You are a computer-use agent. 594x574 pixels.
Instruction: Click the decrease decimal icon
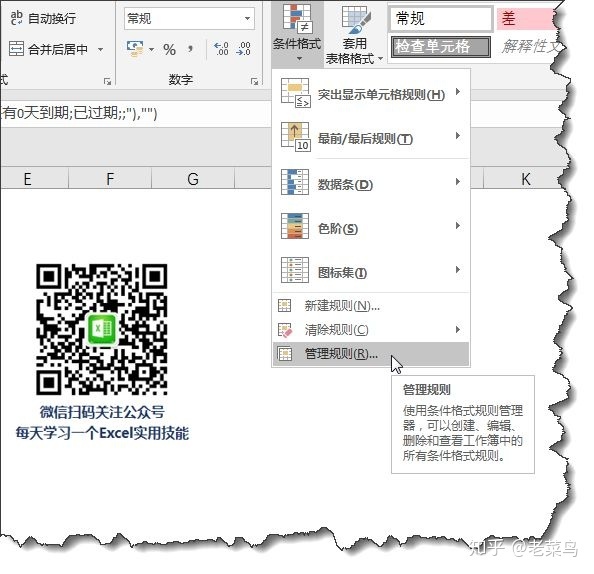(x=243, y=49)
